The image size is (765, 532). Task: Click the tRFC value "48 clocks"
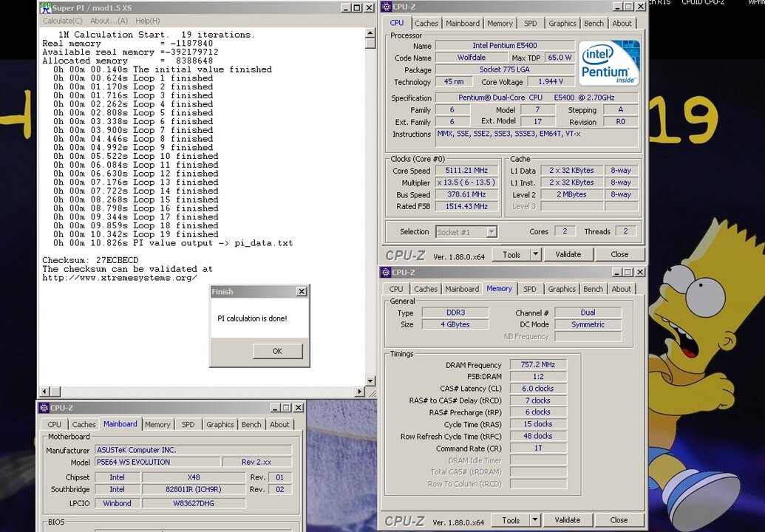(x=538, y=436)
